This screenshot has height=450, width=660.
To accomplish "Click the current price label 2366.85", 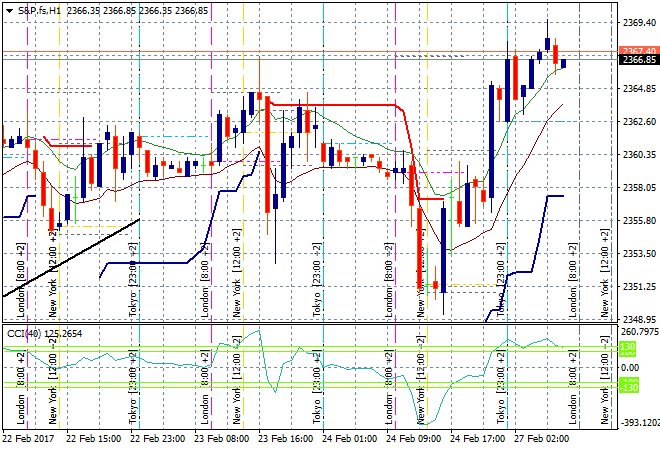I will (638, 60).
